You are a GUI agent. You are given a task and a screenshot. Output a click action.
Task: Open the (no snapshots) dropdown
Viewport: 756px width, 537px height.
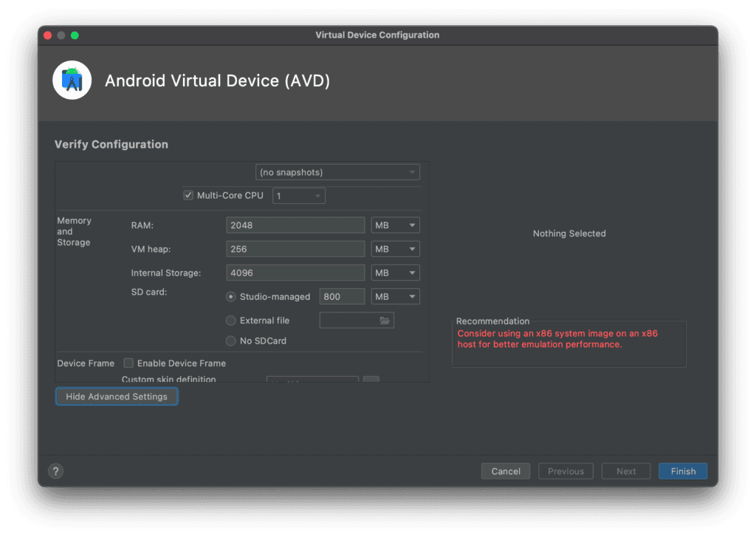point(337,172)
